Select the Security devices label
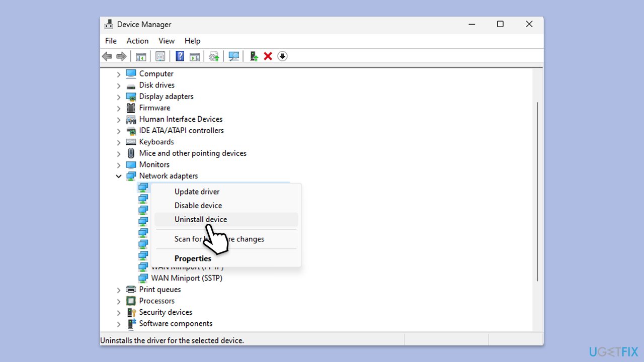 click(x=166, y=312)
